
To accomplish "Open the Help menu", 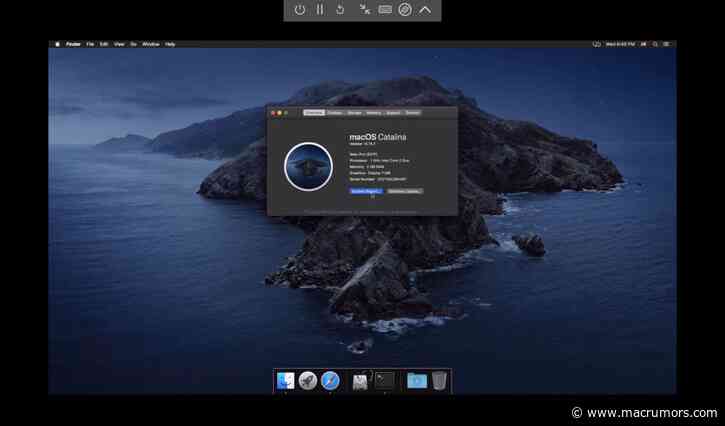I will 170,44.
